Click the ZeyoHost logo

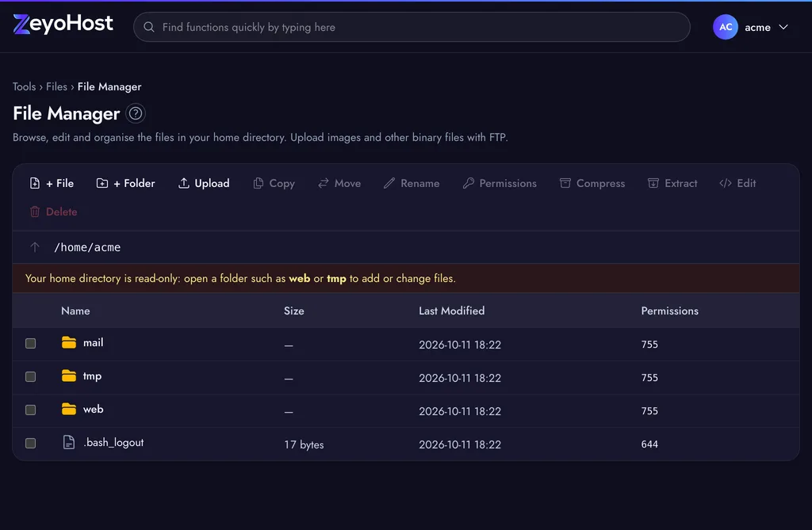point(63,24)
